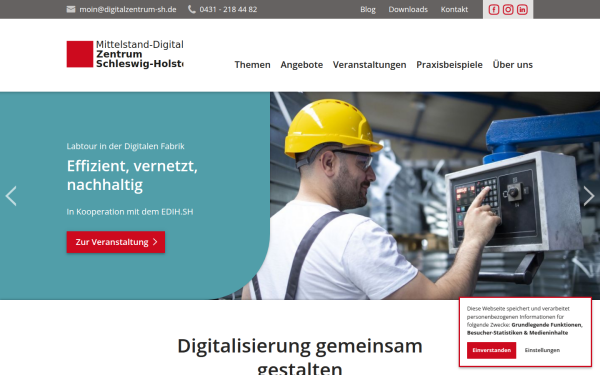Click the worker hero slide image
This screenshot has height=375, width=600.
tap(435, 196)
